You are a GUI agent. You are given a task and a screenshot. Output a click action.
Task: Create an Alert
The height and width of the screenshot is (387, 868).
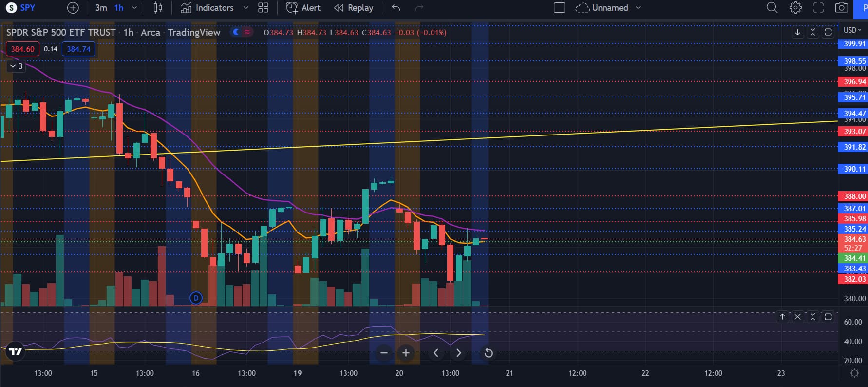pyautogui.click(x=303, y=8)
